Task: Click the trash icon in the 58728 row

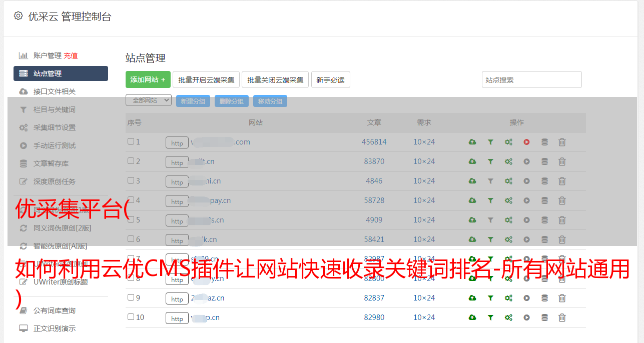Action: click(562, 200)
